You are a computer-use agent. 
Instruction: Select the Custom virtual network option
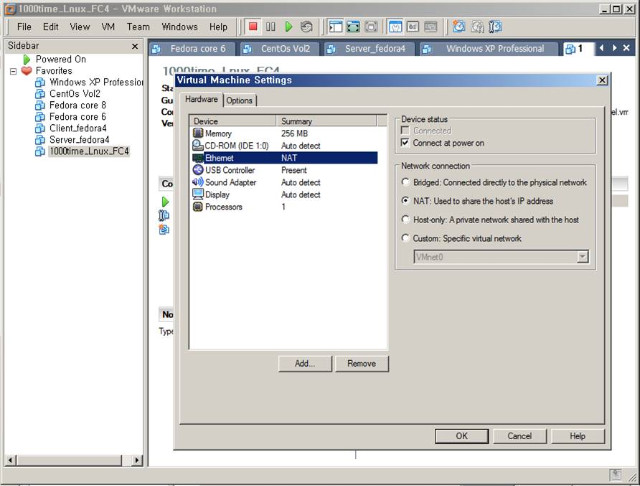405,238
